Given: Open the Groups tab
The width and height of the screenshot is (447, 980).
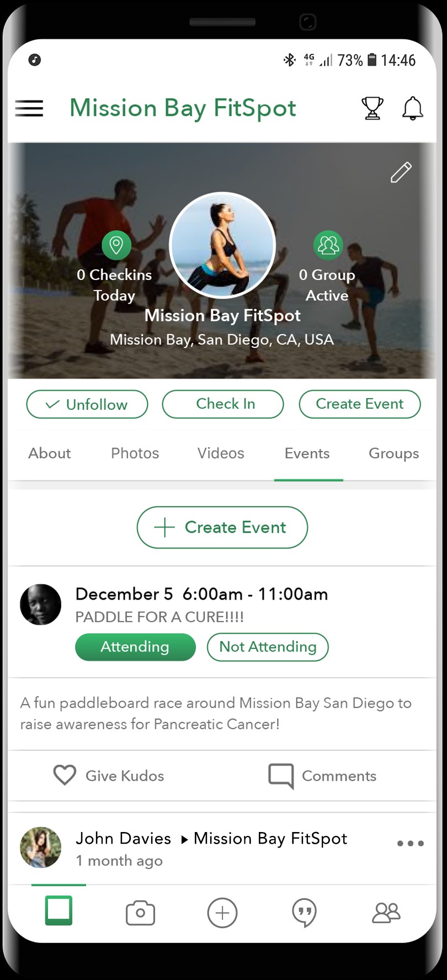Looking at the screenshot, I should [x=393, y=453].
